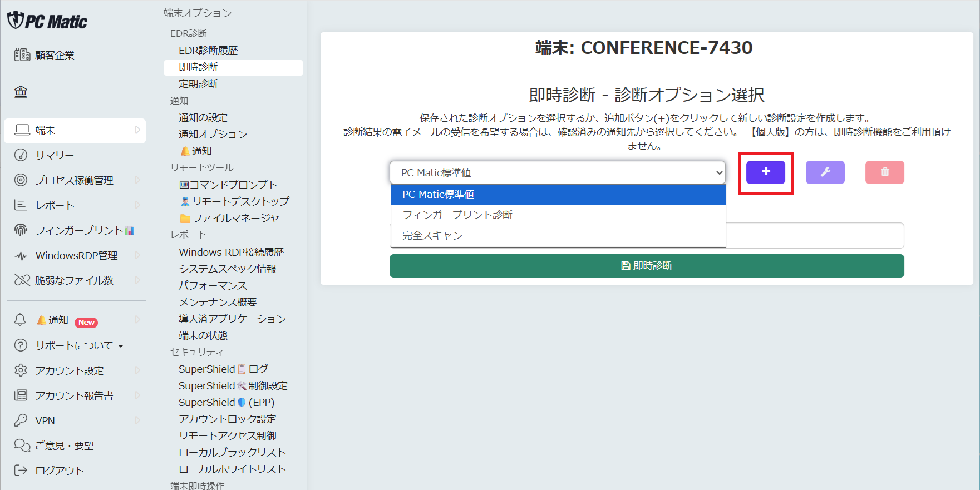Click the yellow bell icon in 端末オプション
The image size is (980, 490).
pos(185,151)
